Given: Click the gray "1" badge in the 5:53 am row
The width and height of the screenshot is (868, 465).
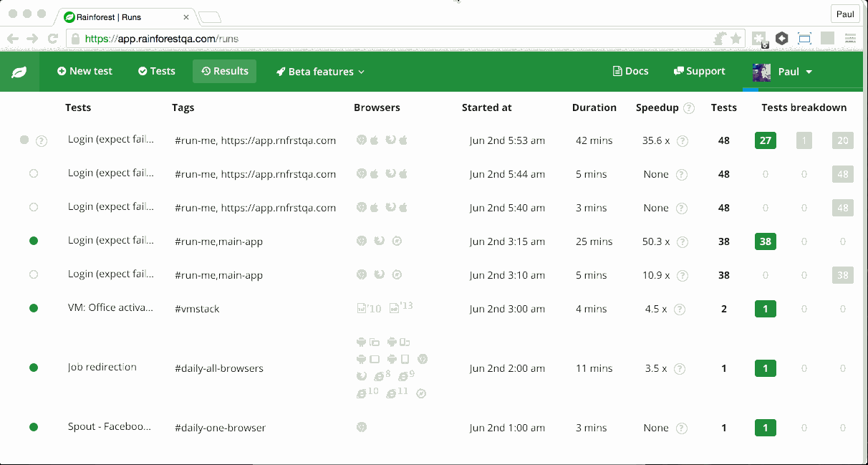Looking at the screenshot, I should click(804, 140).
